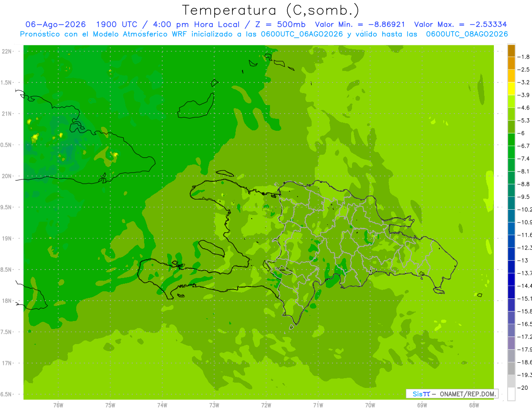The height and width of the screenshot is (411, 532).
Task: Click the '76W' longitude label
Action: point(58,405)
